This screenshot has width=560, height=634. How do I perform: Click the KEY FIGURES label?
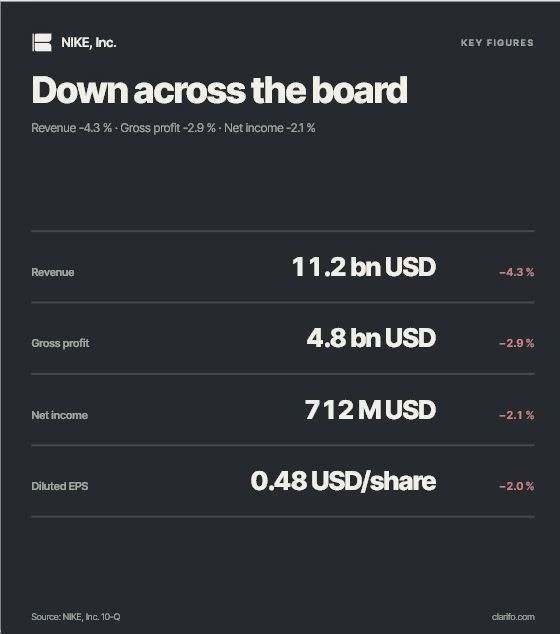tap(497, 43)
